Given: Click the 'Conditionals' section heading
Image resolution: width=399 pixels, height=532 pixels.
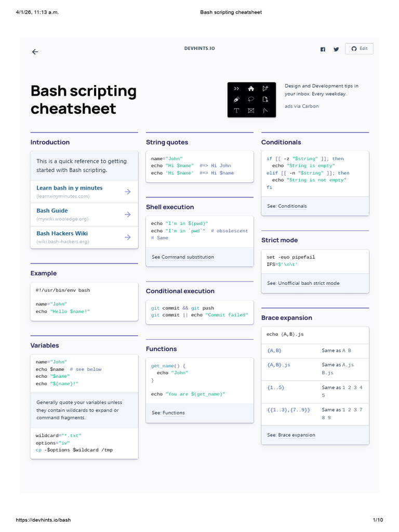Looking at the screenshot, I should 281,142.
